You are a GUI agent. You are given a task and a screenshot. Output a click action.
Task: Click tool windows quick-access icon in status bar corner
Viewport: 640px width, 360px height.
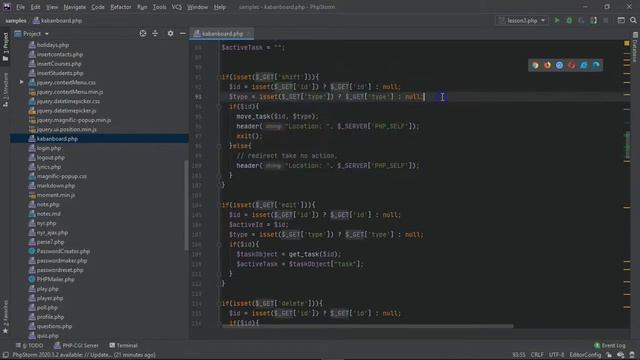5,355
